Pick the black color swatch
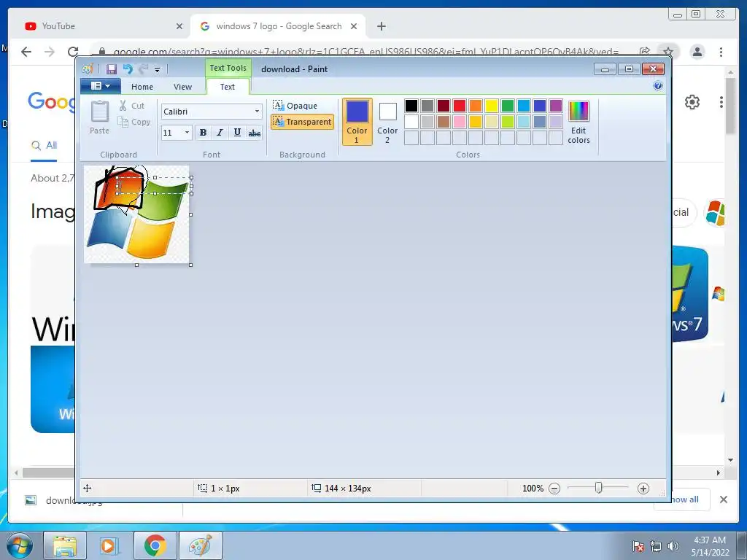The image size is (747, 560). pos(411,105)
